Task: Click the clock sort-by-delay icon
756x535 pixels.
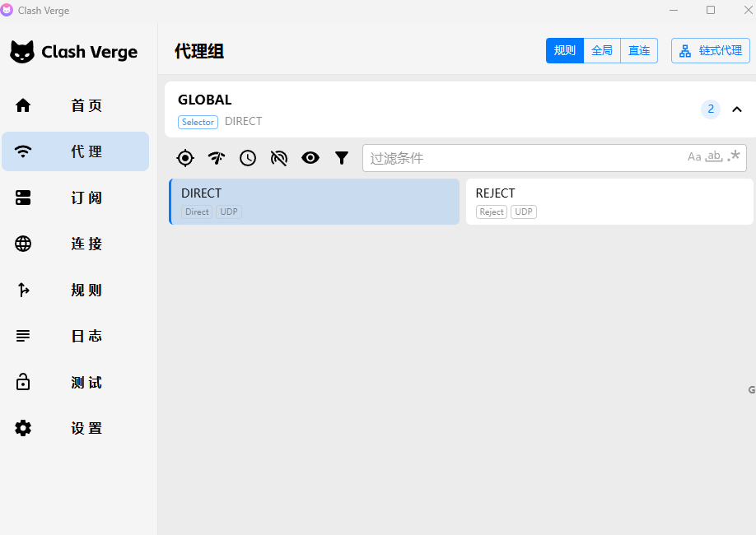Action: click(x=248, y=158)
